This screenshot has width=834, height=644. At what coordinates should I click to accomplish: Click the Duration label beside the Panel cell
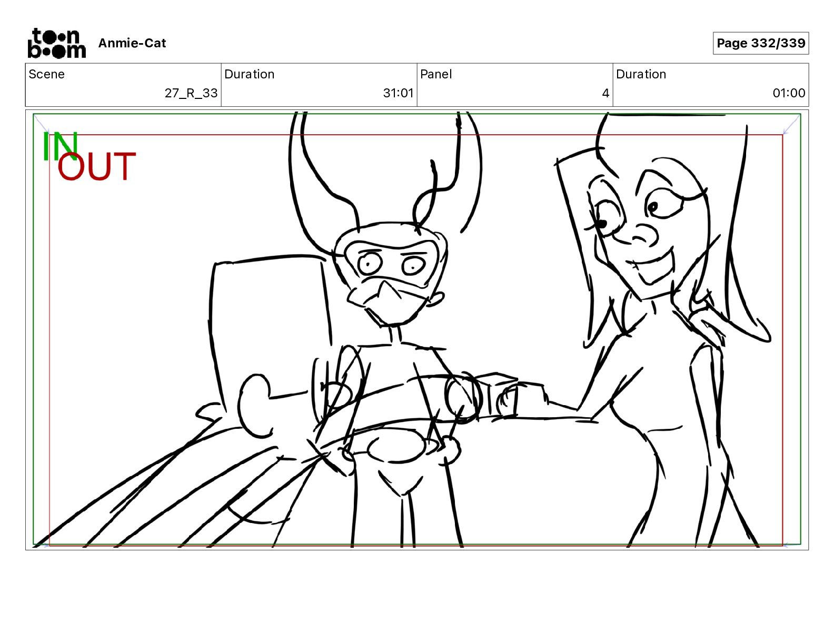(641, 74)
